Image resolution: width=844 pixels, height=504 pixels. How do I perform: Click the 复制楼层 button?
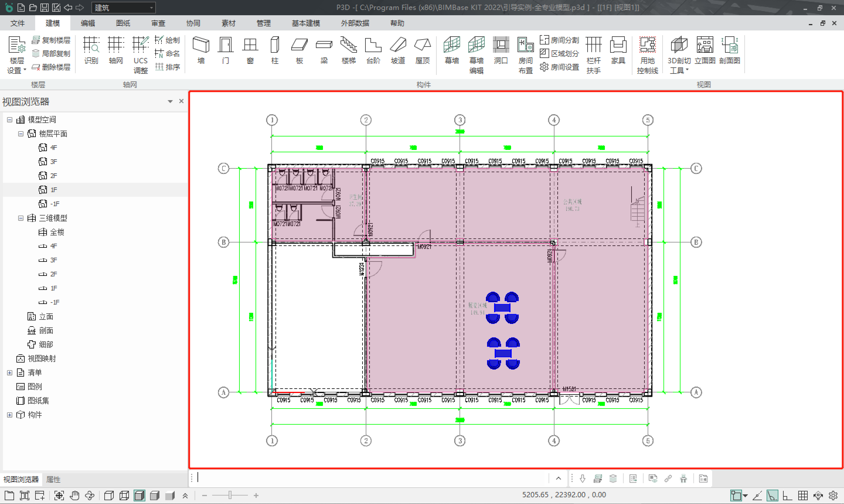click(51, 40)
